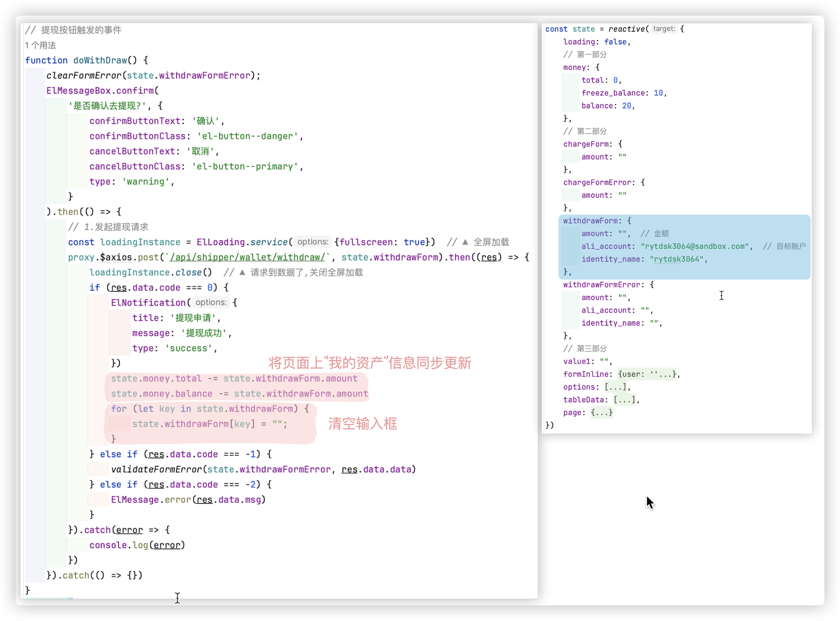Viewport: 840px width, 621px height.
Task: Click the '将页面上我的资产信息同步更新' annotation
Action: pos(369,363)
